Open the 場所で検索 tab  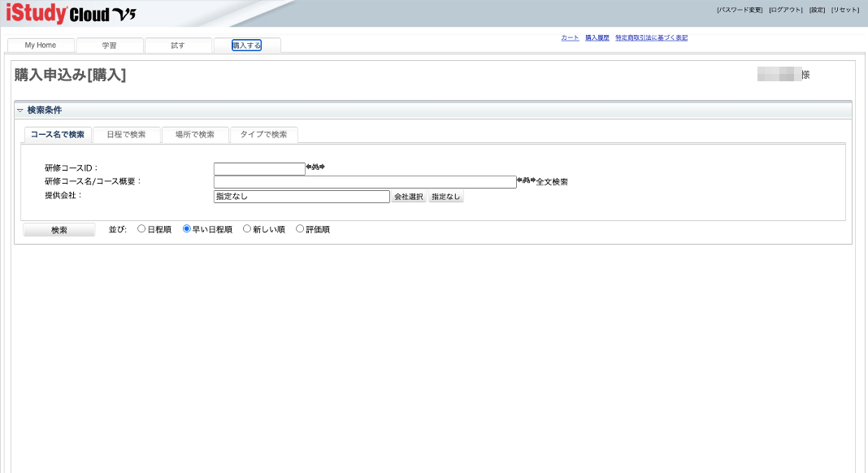(195, 135)
